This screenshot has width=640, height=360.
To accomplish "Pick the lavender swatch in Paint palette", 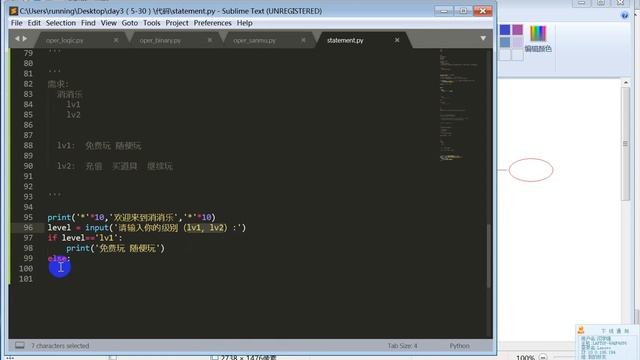I will pos(518,42).
